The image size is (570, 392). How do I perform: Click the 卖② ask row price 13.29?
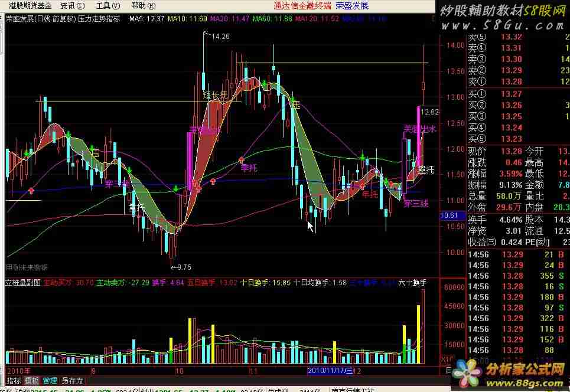point(512,70)
